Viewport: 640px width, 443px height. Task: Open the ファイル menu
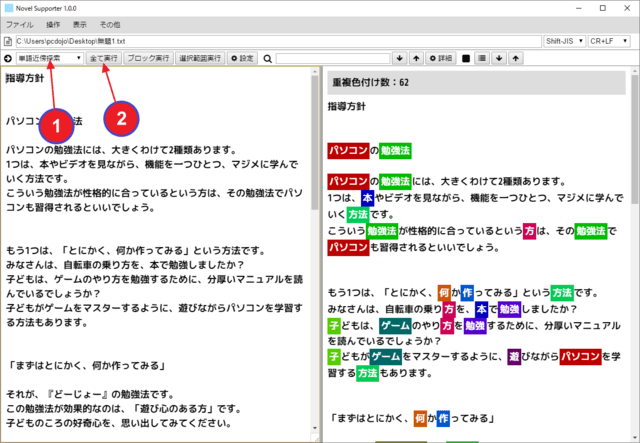click(x=20, y=26)
